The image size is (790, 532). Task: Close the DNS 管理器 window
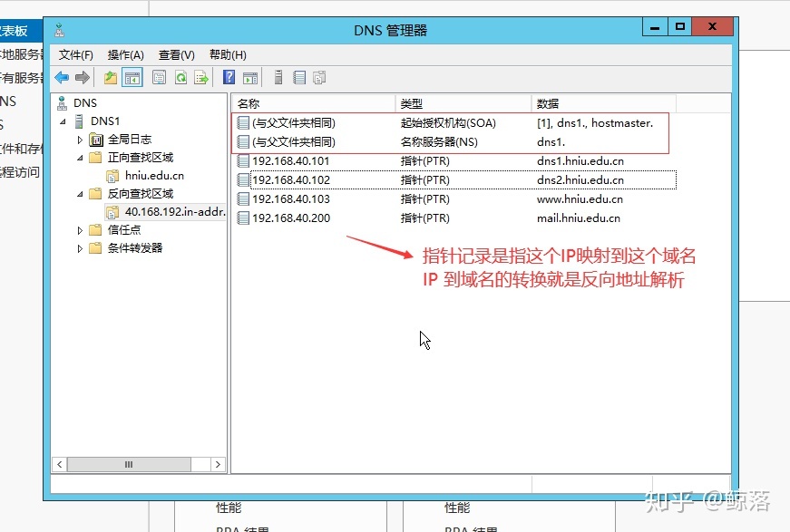(x=712, y=26)
